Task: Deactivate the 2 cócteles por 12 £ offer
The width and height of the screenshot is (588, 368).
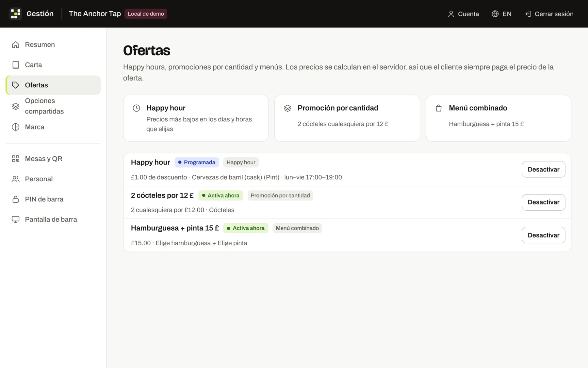Action: click(x=543, y=202)
